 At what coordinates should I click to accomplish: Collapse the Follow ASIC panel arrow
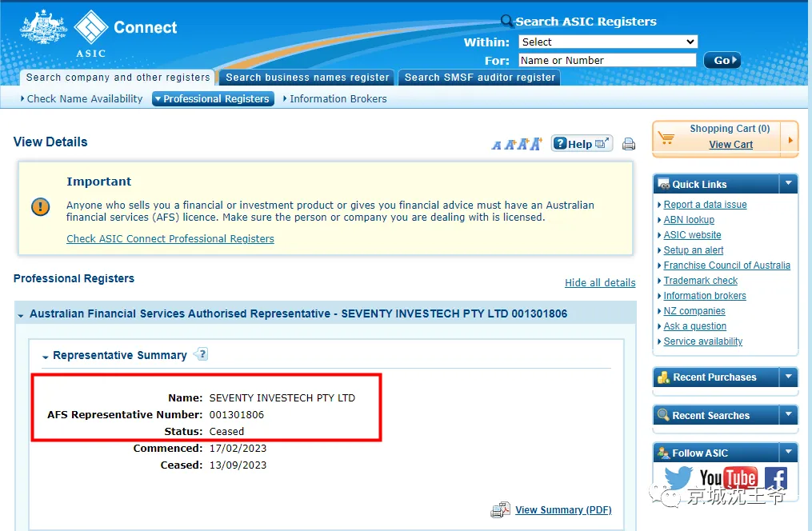click(788, 453)
